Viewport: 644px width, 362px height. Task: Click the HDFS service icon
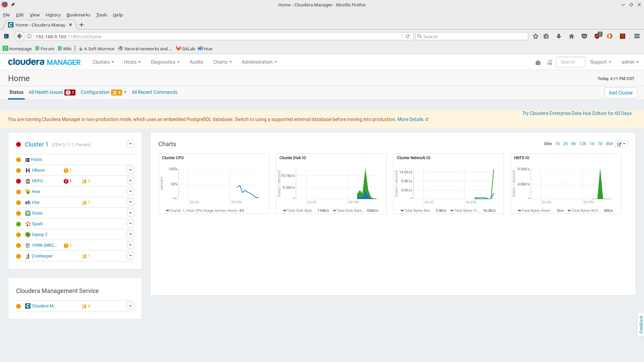pos(28,181)
